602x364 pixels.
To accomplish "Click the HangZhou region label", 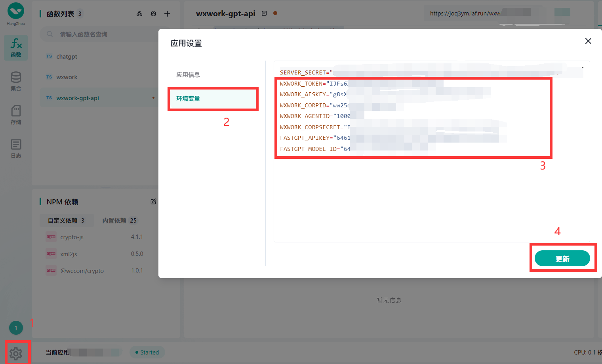I will click(x=16, y=24).
